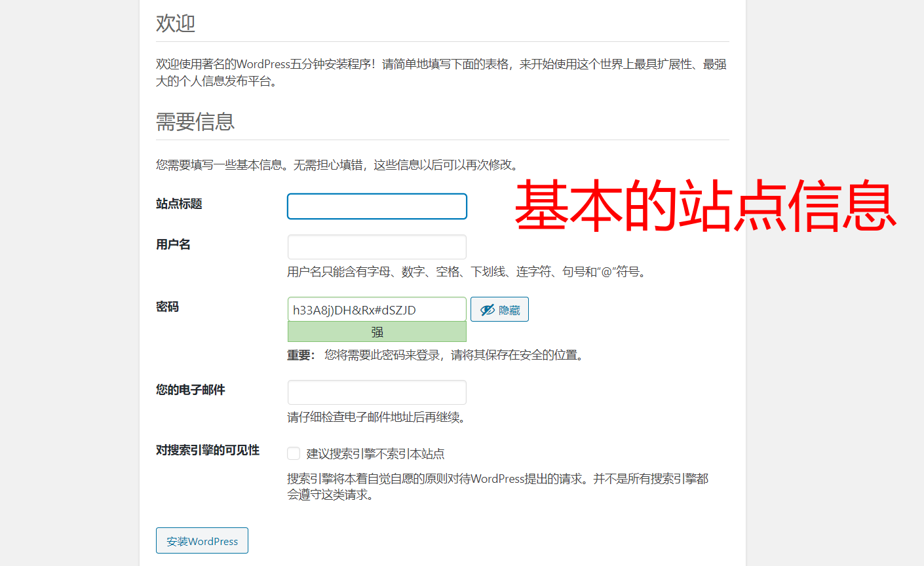This screenshot has height=566, width=924.
Task: Click the 站点标题 input field
Action: click(x=377, y=206)
